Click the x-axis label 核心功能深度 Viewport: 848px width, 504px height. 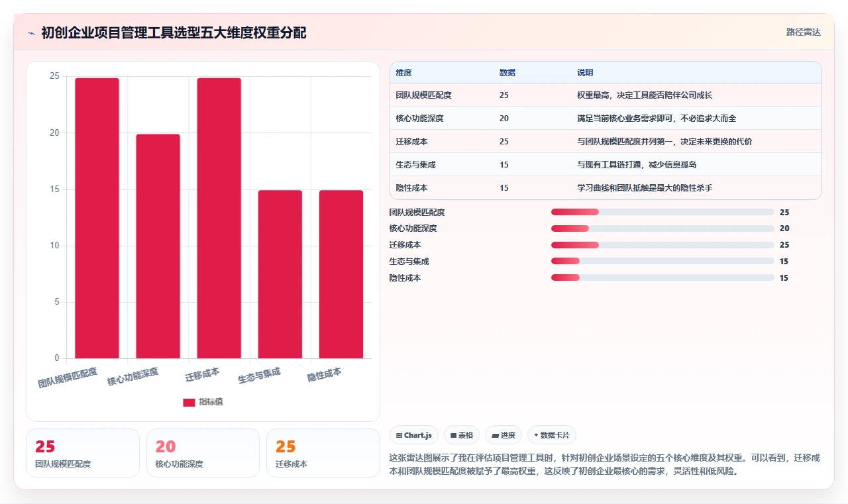132,377
